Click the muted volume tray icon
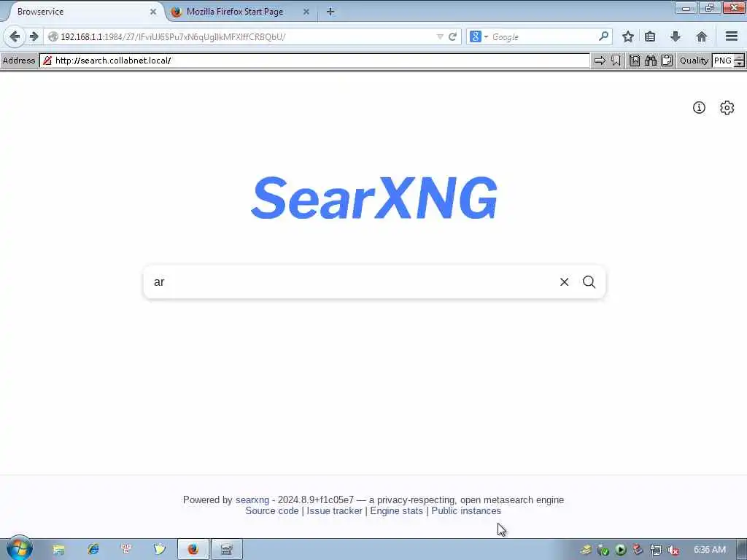 coord(673,550)
